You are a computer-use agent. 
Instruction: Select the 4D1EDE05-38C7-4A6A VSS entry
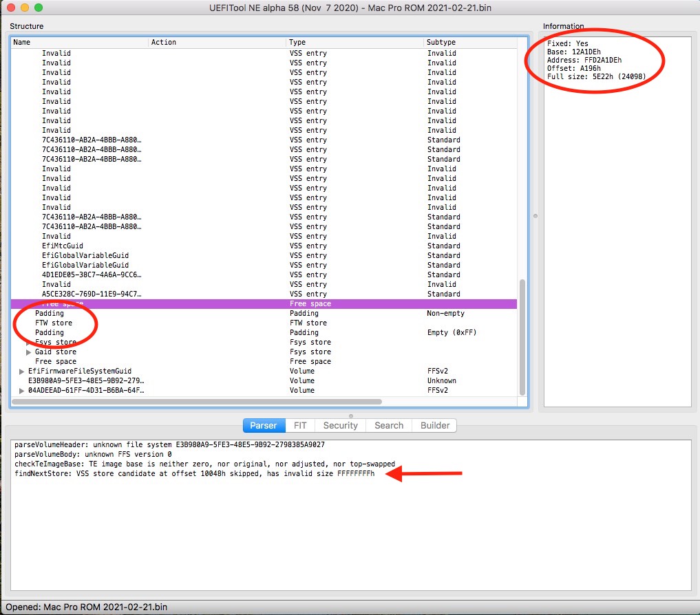pyautogui.click(x=264, y=275)
